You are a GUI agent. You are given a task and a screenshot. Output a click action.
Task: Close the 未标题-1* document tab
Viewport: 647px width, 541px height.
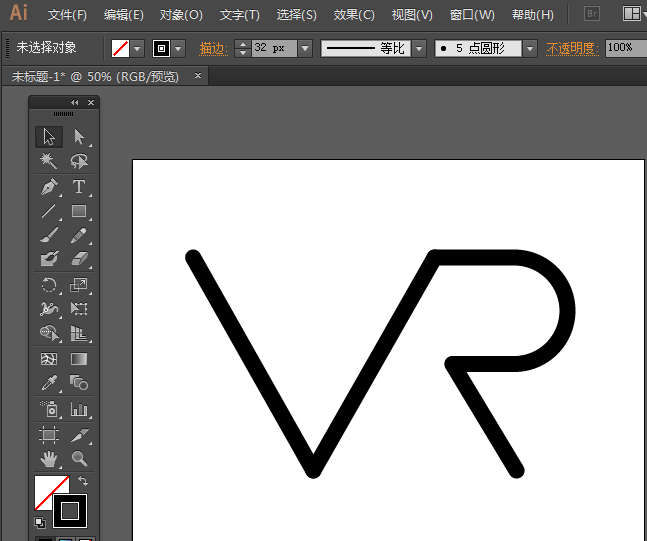coord(198,76)
